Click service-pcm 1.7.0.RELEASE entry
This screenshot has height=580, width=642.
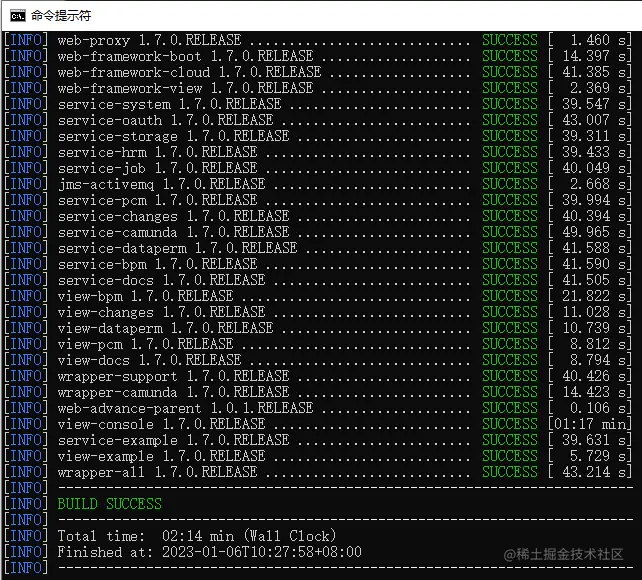pos(158,200)
